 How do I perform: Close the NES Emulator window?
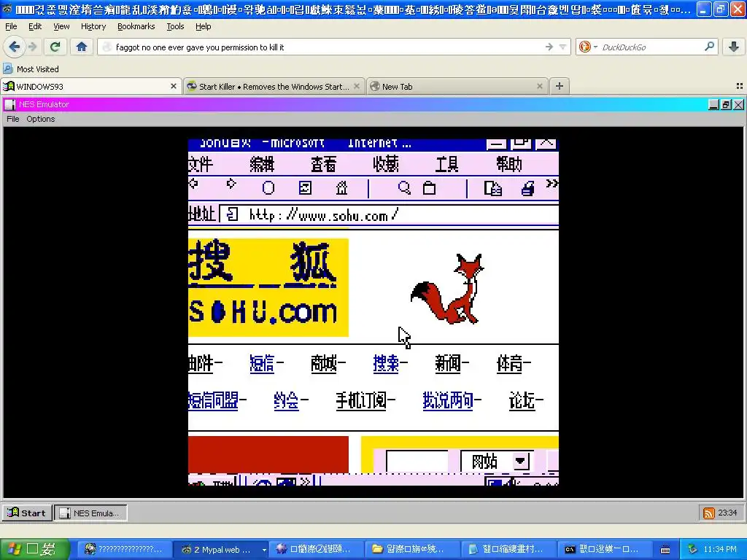point(738,105)
